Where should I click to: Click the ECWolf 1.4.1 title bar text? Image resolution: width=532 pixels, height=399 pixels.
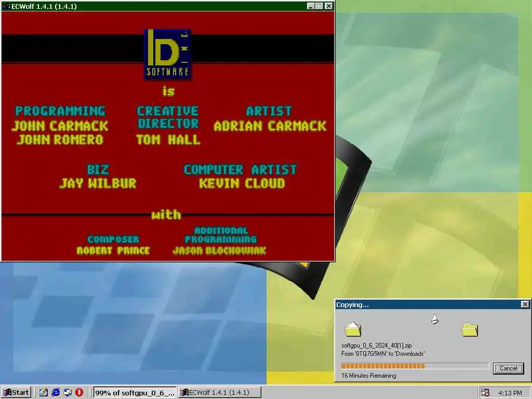[44, 6]
